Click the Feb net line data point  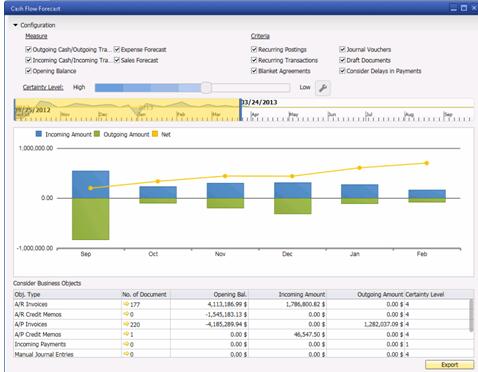pyautogui.click(x=427, y=163)
